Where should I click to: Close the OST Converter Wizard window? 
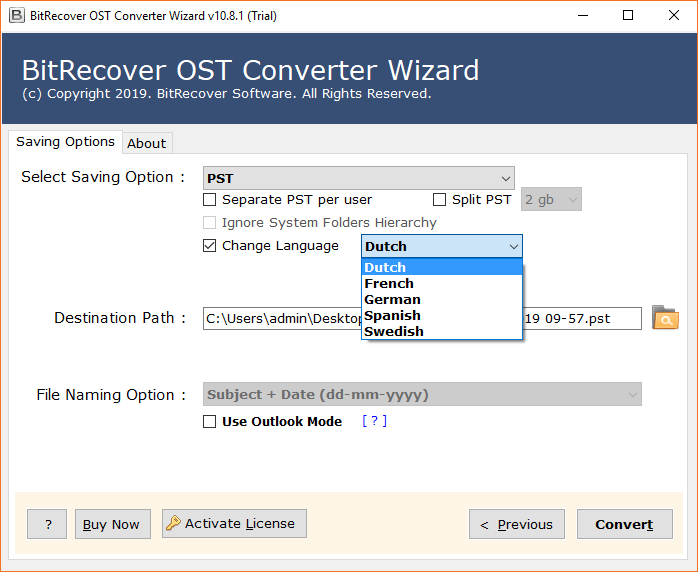coord(674,16)
